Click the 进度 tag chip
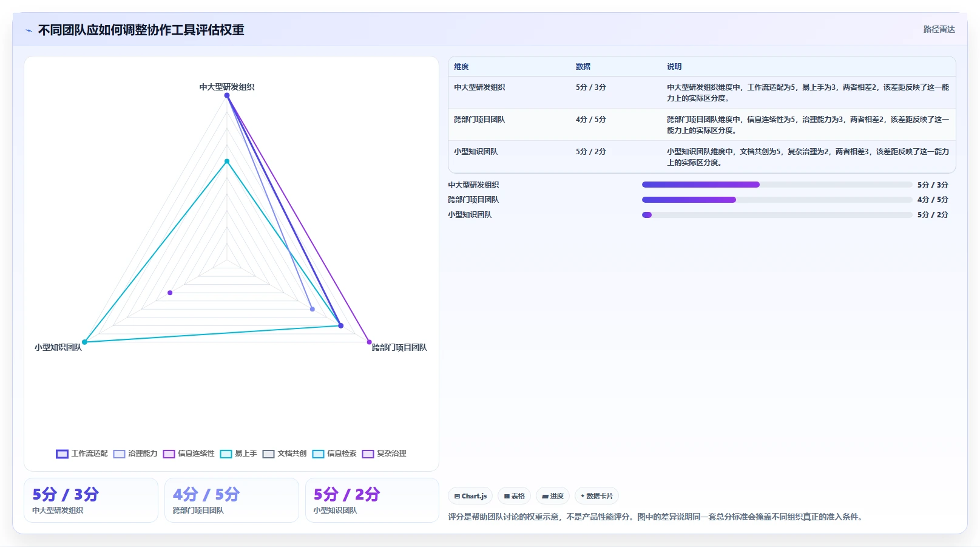980x547 pixels. point(553,496)
